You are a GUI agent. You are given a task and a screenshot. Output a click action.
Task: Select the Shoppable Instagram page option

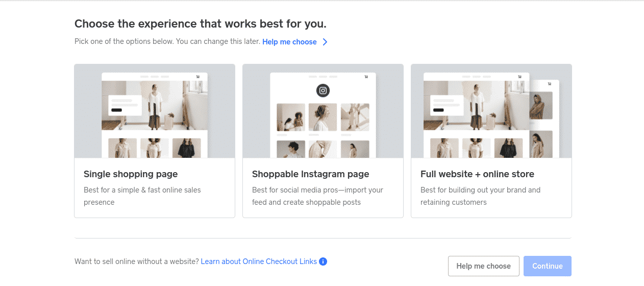pyautogui.click(x=323, y=141)
